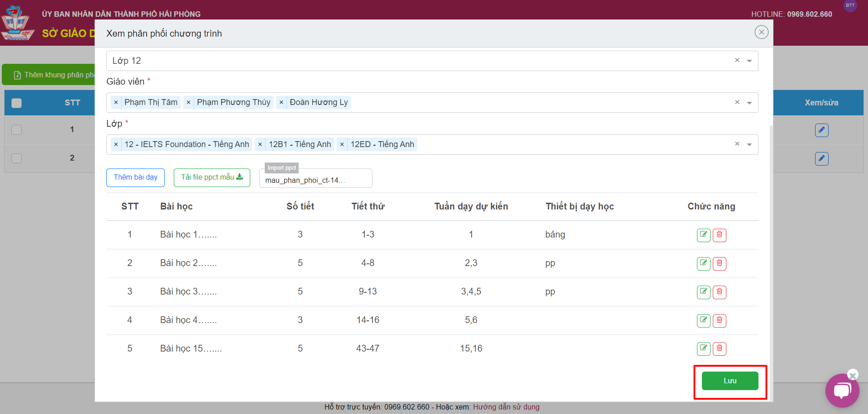
Task: Check the checkbox for row 2
Action: (x=17, y=158)
